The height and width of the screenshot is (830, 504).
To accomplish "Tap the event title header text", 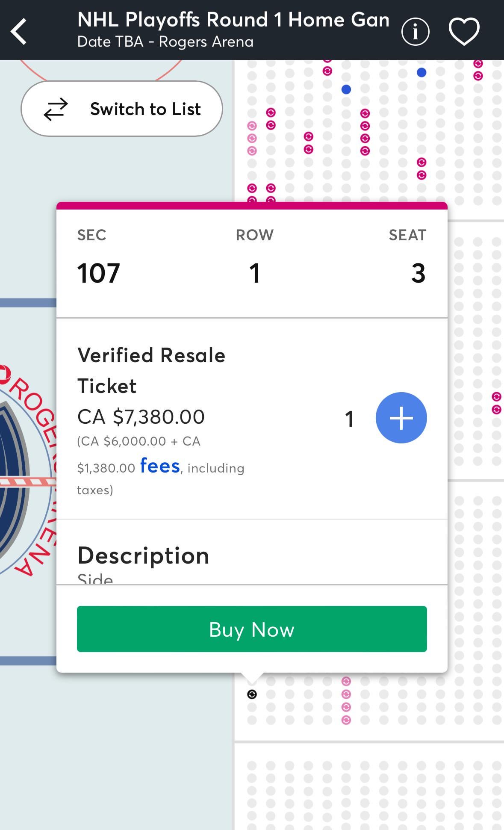I will point(233,20).
